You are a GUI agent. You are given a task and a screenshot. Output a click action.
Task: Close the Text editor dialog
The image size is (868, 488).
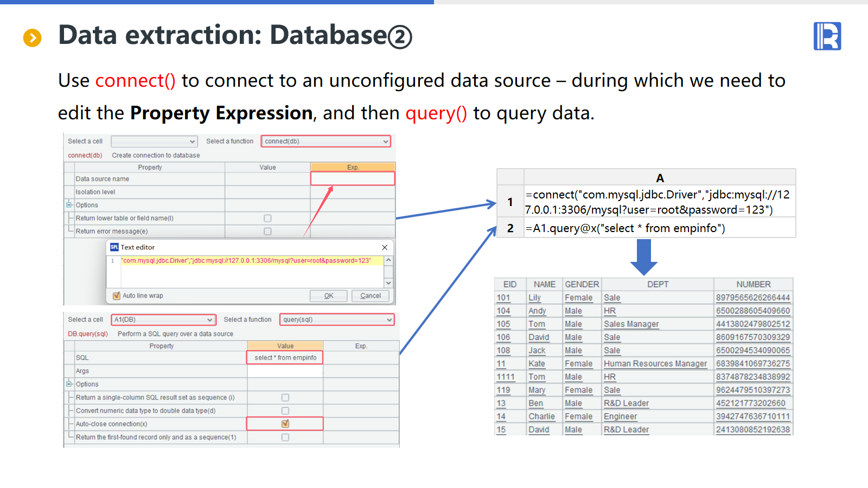click(385, 247)
